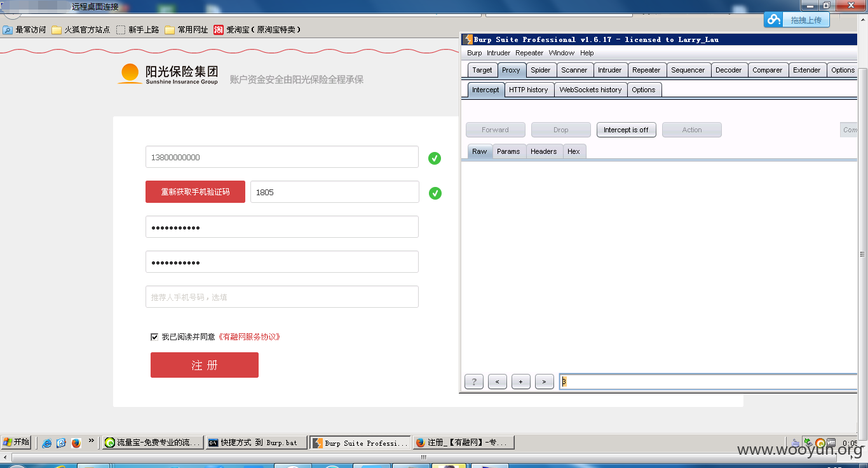Switch to 注册_有融网 Firefox taskbar window
The image size is (868, 468).
click(463, 443)
